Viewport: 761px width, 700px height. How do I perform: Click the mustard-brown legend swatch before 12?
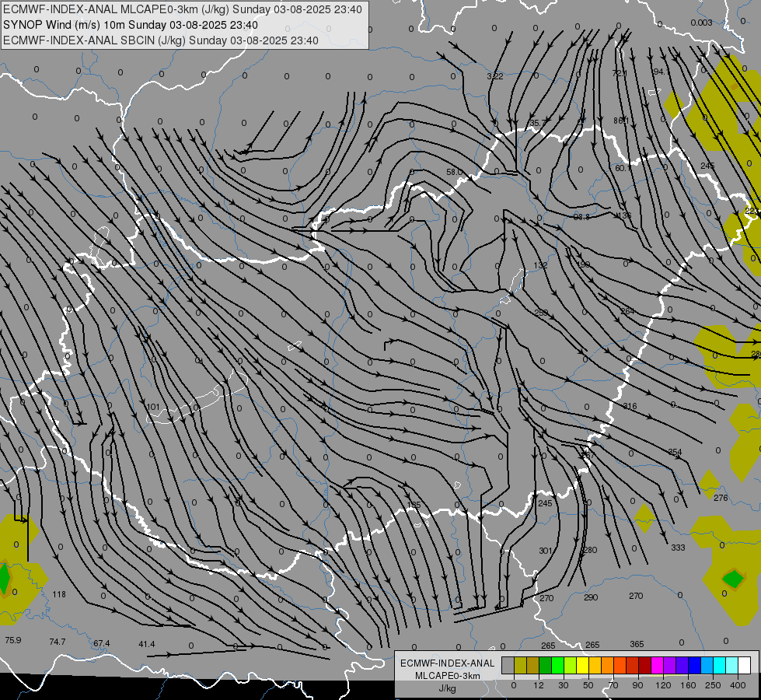click(533, 666)
